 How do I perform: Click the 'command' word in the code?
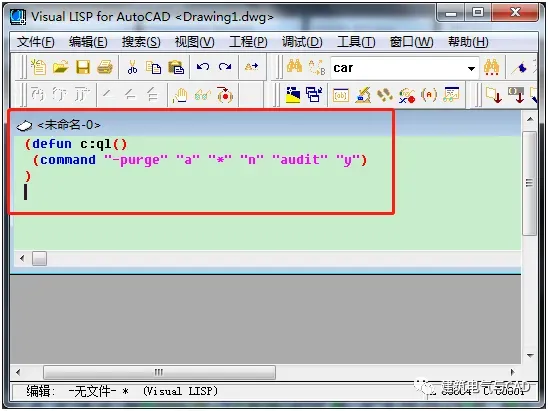[x=68, y=160]
